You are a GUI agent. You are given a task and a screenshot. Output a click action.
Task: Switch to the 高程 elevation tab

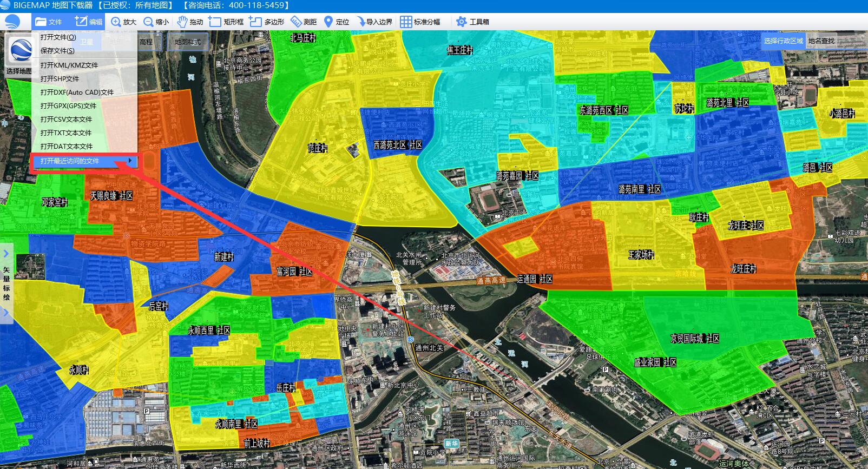click(146, 42)
